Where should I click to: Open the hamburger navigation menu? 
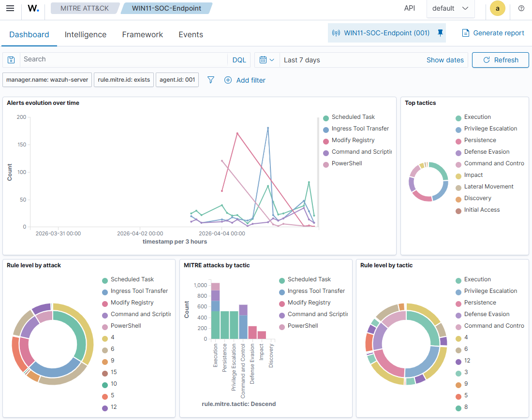[x=10, y=8]
